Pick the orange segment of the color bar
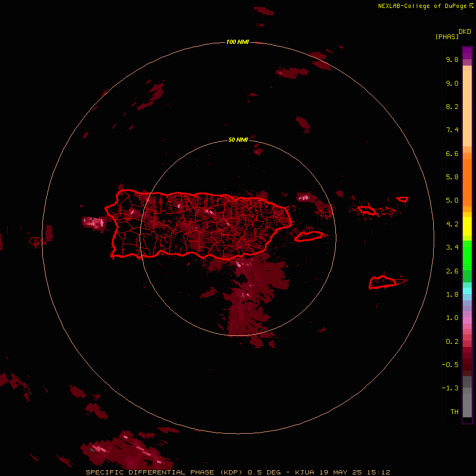 [x=467, y=182]
